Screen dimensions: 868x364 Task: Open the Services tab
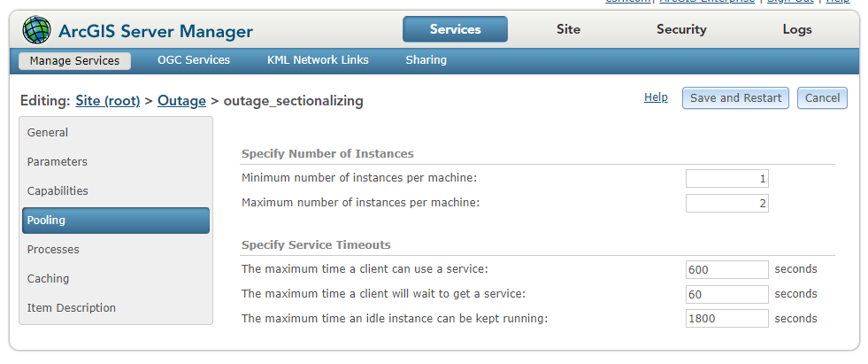coord(455,29)
